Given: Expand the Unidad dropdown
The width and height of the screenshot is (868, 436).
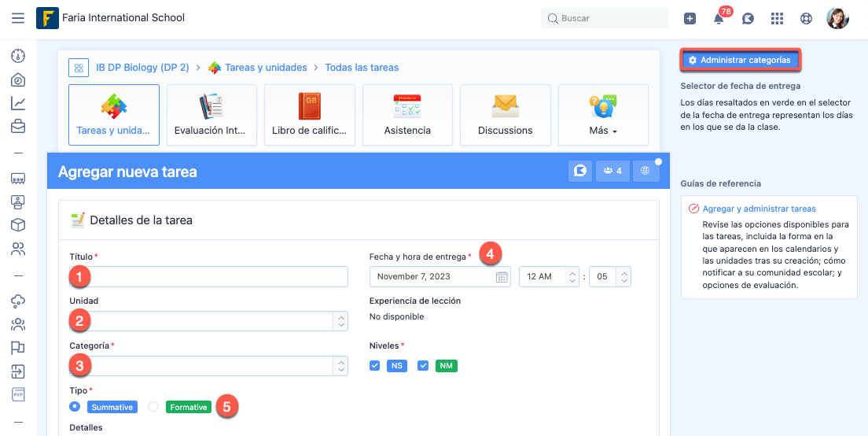Looking at the screenshot, I should (x=340, y=321).
